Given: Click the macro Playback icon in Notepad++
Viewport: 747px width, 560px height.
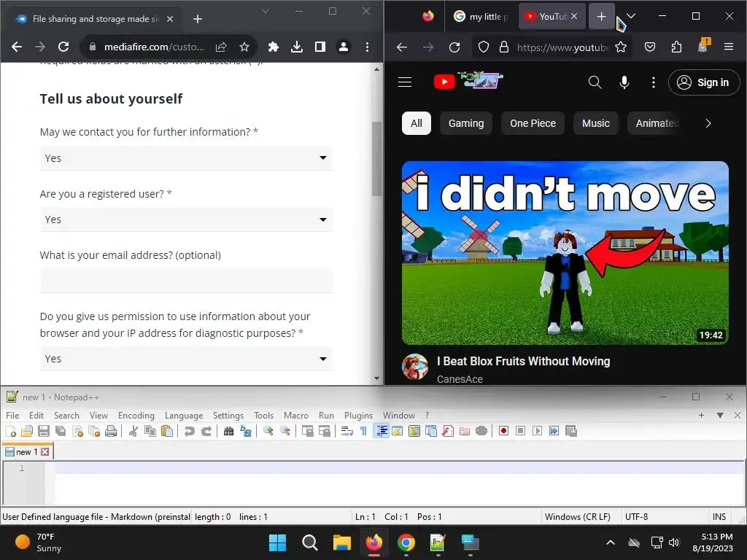Looking at the screenshot, I should tap(538, 432).
